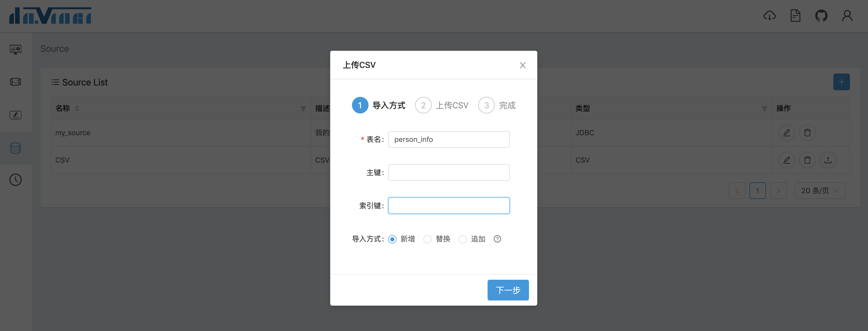Viewport: 868px width, 331px height.
Task: Close the 上传CSV dialog
Action: pos(523,65)
